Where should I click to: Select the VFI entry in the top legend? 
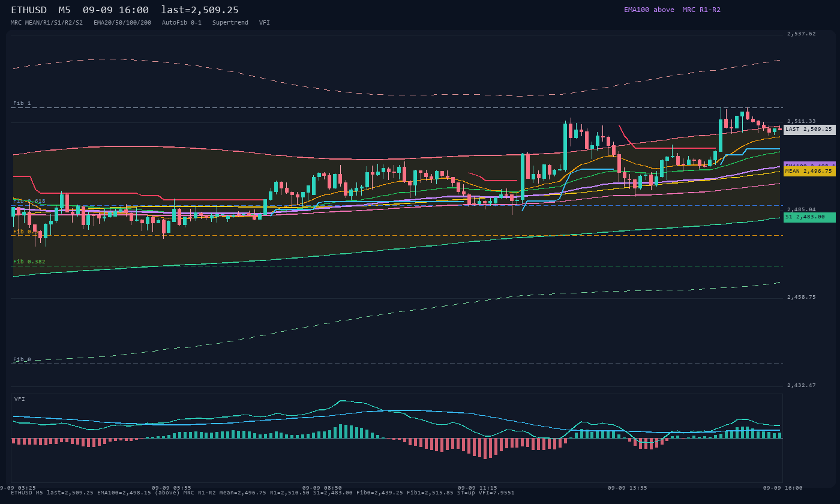point(265,23)
